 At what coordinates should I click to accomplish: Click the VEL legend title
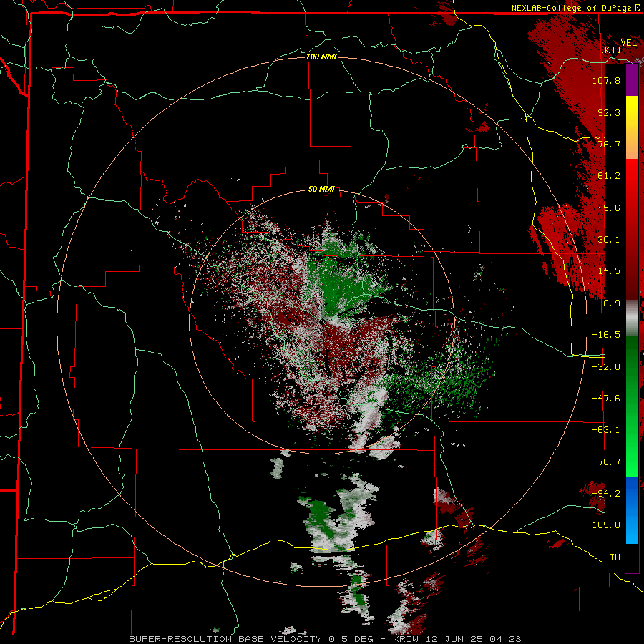[628, 43]
